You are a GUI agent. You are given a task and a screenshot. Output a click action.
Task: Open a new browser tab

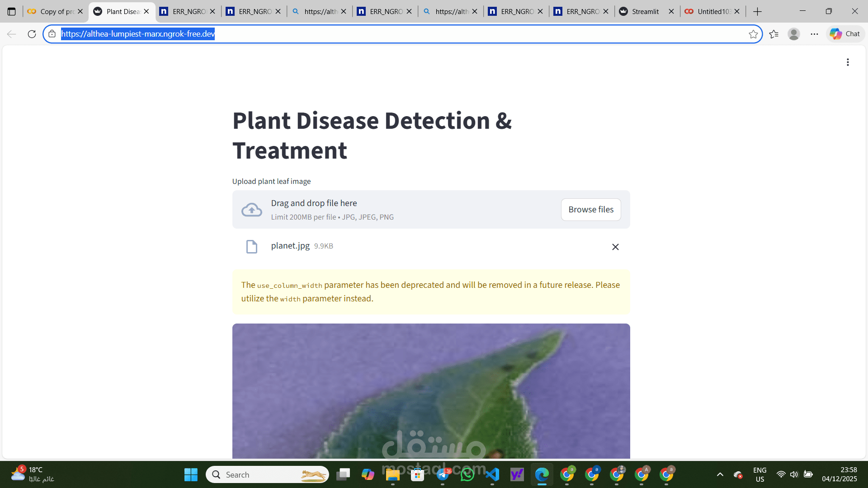coord(757,11)
